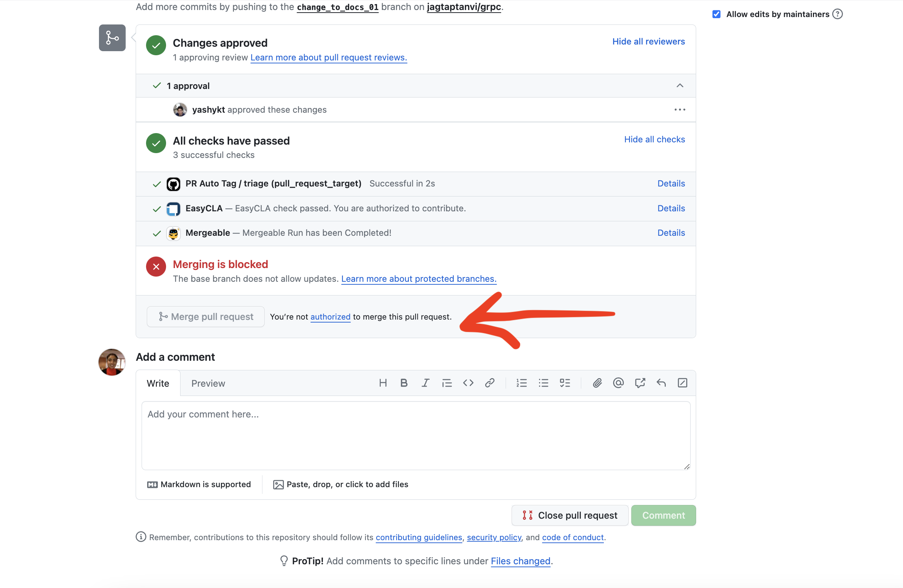The height and width of the screenshot is (588, 903).
Task: Click inside the comment text area
Action: tap(416, 436)
